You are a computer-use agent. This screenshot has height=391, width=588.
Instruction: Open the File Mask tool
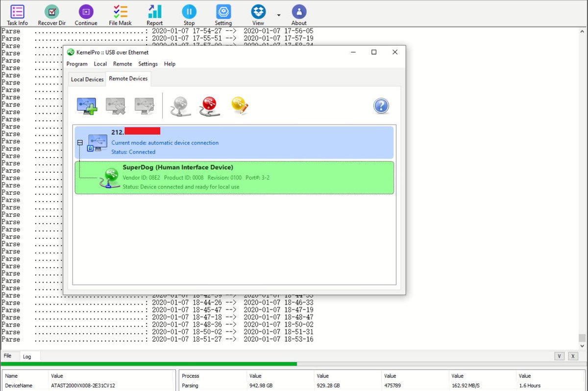tap(120, 15)
